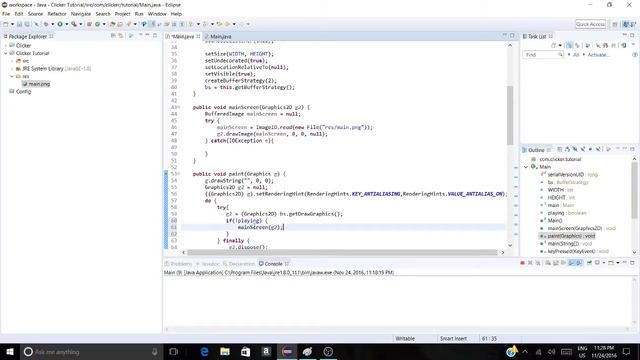
Task: Collapse all in Package Explorer
Action: 113,36
